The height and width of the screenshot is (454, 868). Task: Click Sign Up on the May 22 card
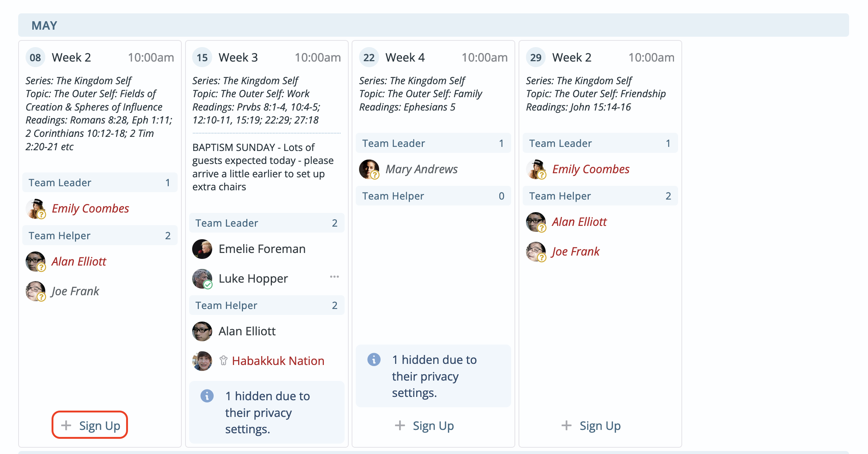coord(433,425)
